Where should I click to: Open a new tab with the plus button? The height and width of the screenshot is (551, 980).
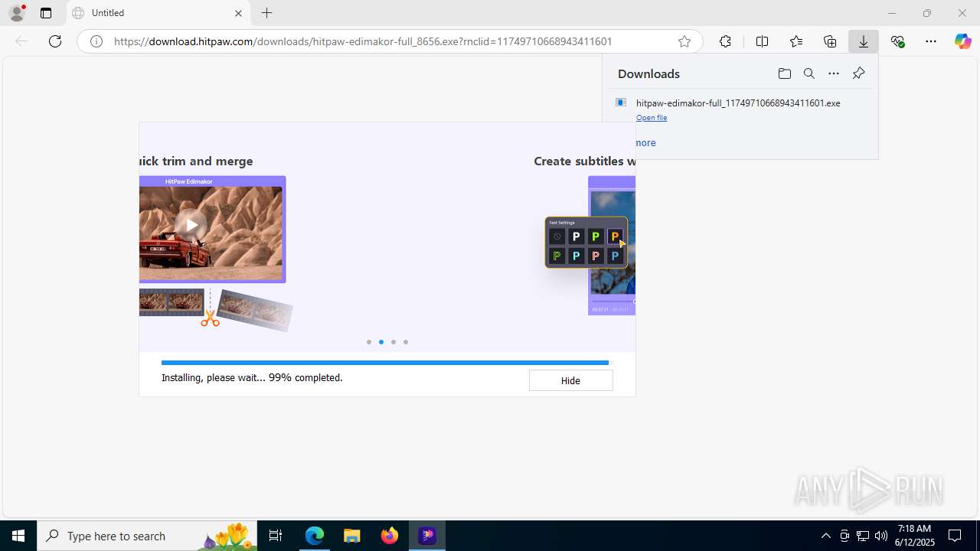tap(266, 13)
